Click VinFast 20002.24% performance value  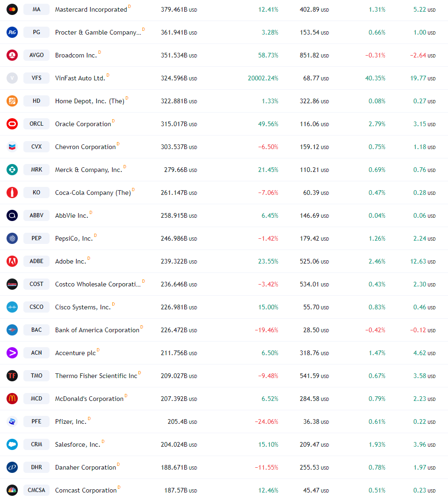[x=263, y=78]
